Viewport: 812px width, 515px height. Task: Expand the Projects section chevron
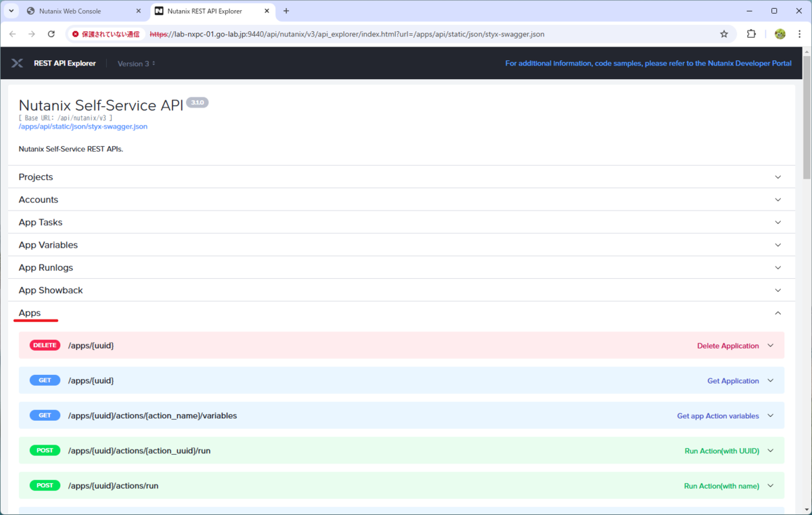click(777, 177)
